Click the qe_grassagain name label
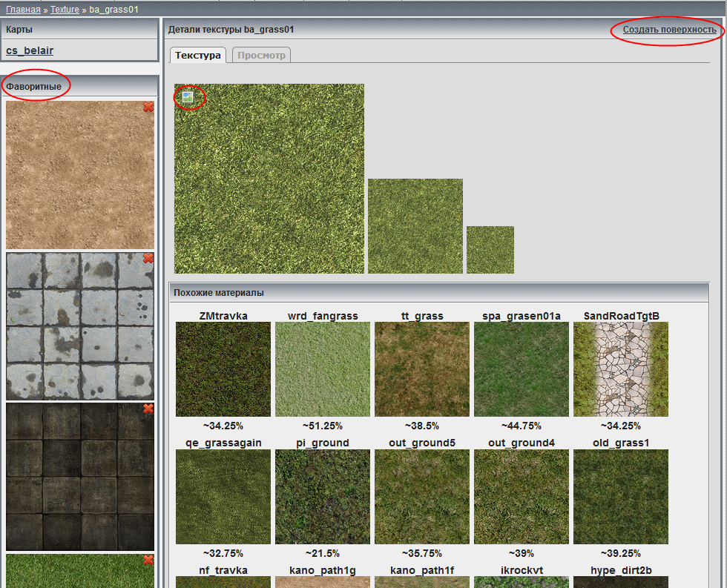Viewport: 727px width, 588px height. pyautogui.click(x=223, y=443)
